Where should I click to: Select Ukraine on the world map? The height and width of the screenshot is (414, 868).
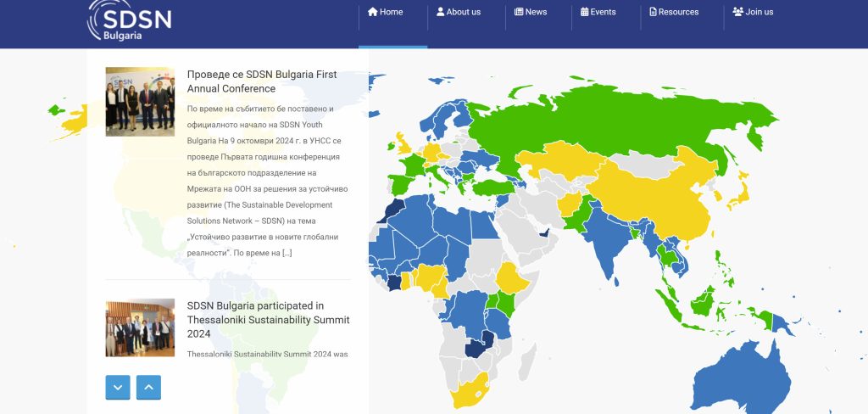click(x=481, y=158)
